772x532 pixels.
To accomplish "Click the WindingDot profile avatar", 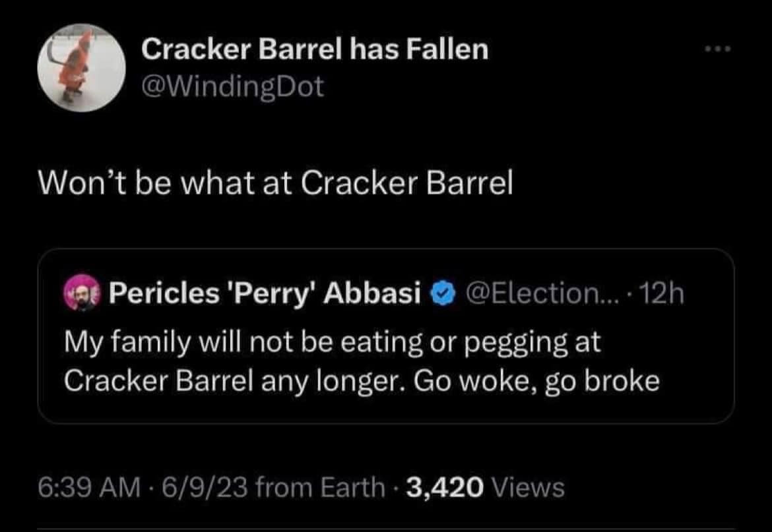I will coord(82,68).
